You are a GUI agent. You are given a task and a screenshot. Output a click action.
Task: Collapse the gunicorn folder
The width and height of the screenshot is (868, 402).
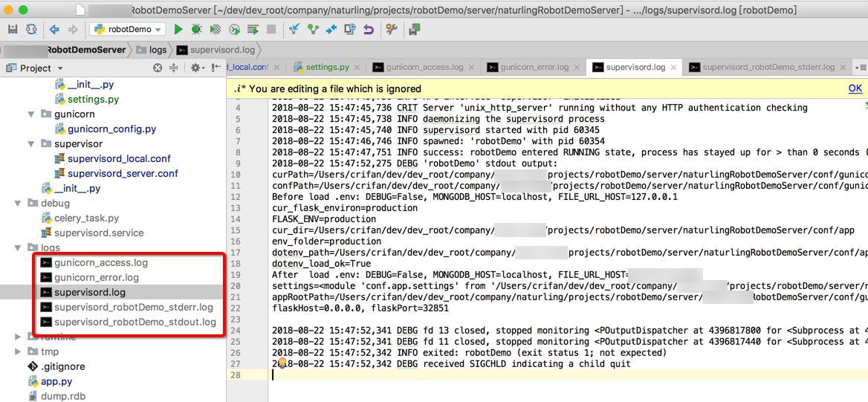tap(32, 114)
